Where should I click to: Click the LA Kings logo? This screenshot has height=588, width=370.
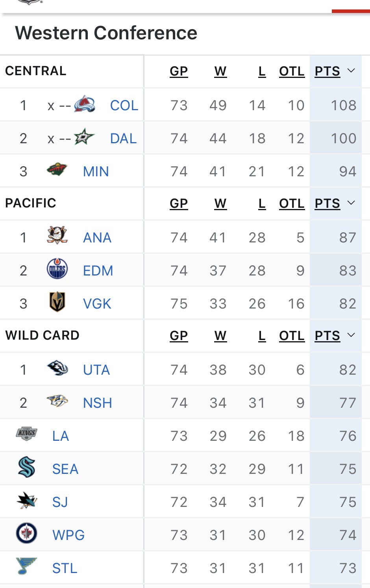click(27, 434)
